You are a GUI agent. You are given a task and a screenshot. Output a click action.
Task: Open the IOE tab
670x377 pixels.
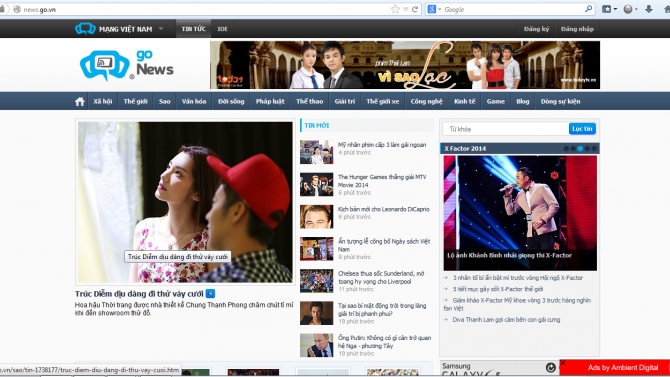coord(222,29)
